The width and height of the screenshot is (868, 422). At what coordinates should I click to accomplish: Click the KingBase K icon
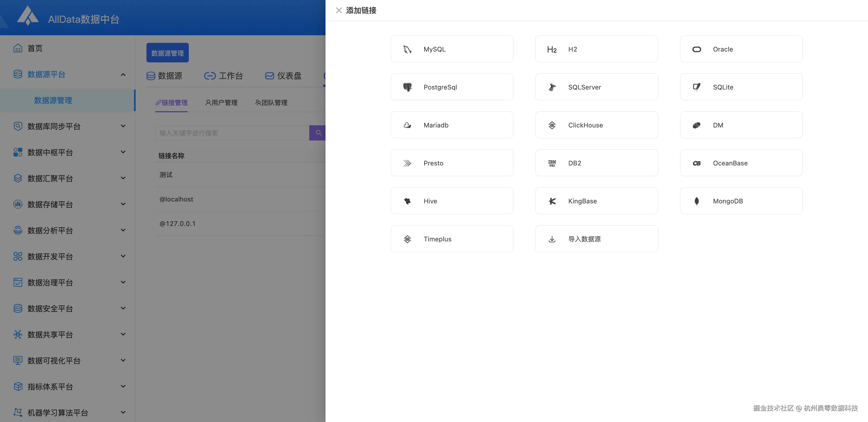click(x=552, y=201)
